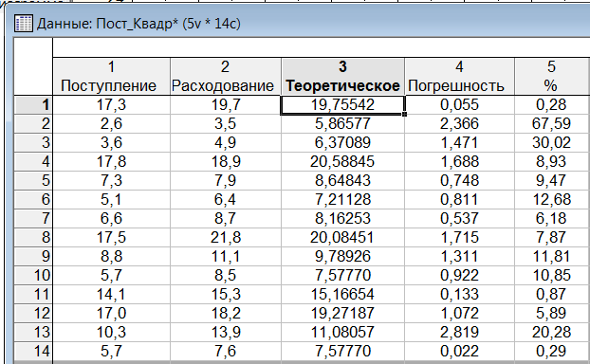Click cell 5,86577 in Теоретическое
The image size is (590, 364).
(342, 124)
